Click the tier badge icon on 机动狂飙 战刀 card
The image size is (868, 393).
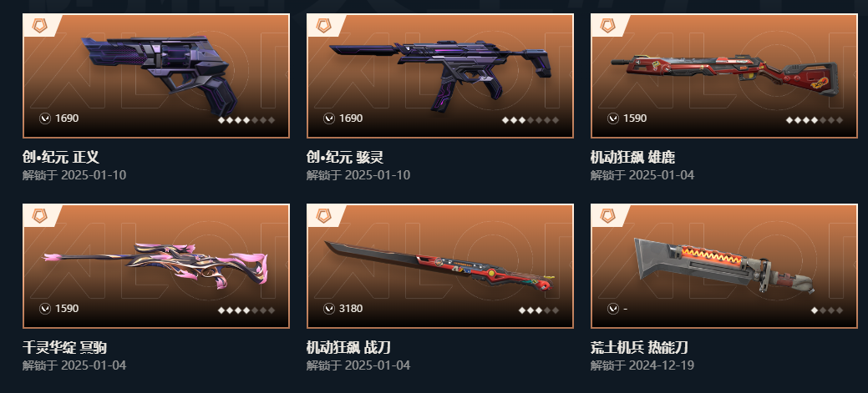click(x=324, y=215)
